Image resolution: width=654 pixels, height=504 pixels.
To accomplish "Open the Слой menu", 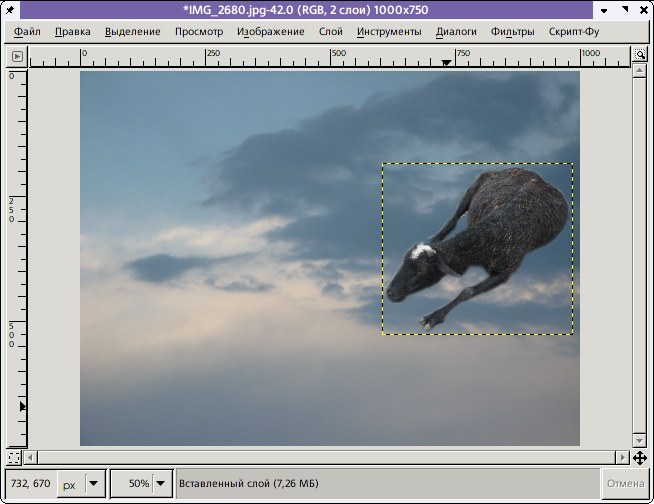I will click(330, 32).
